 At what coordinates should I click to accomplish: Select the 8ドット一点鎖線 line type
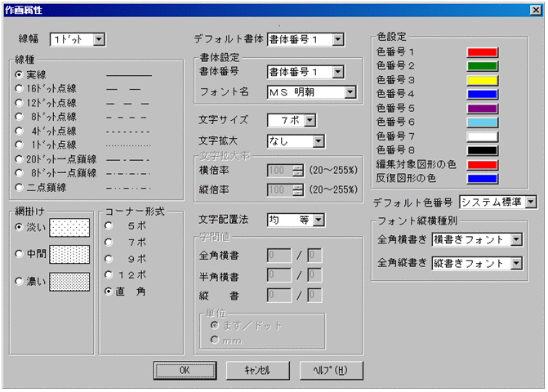(x=19, y=173)
